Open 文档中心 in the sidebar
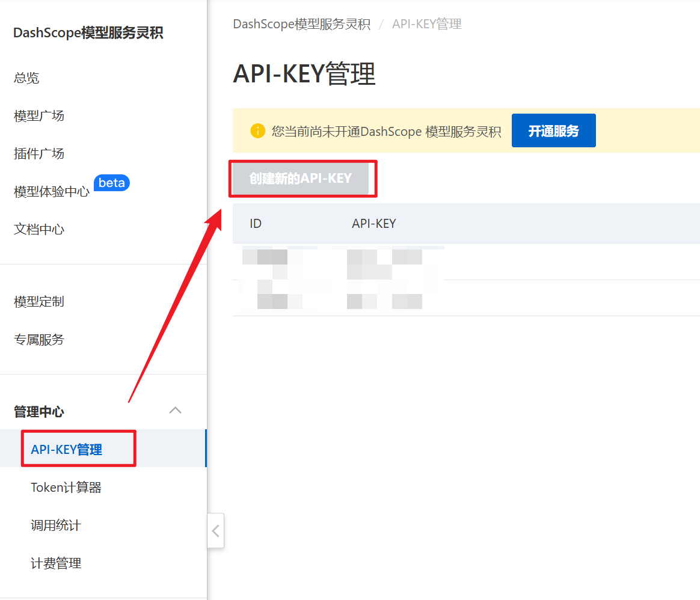Image resolution: width=700 pixels, height=600 pixels. point(39,230)
